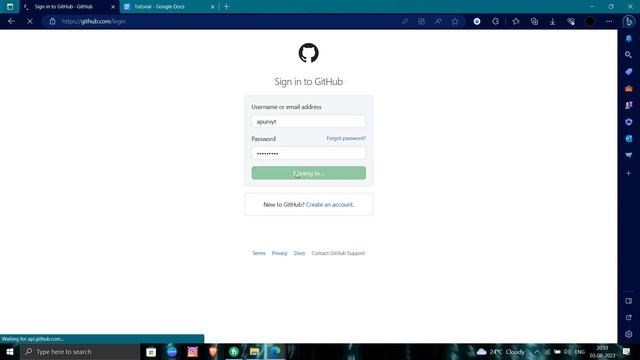
Task: Open the sidebar games icon
Action: [629, 105]
